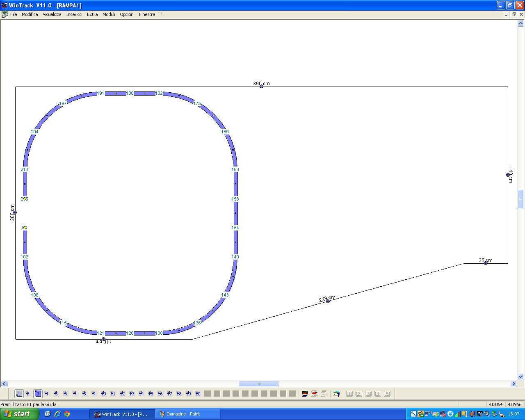Open the ? help menu
525x420 pixels.
click(x=161, y=14)
